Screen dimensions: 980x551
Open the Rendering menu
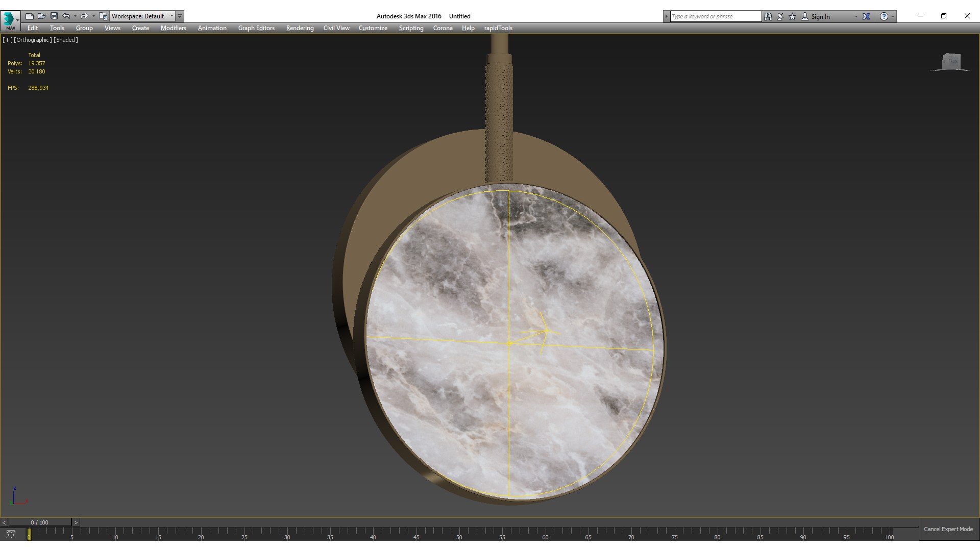click(x=300, y=28)
